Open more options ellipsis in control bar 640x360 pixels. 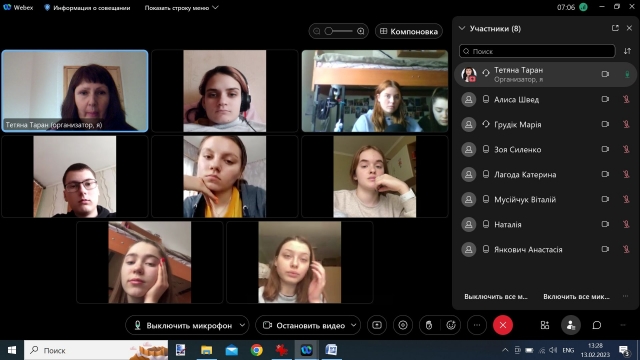coord(477,325)
